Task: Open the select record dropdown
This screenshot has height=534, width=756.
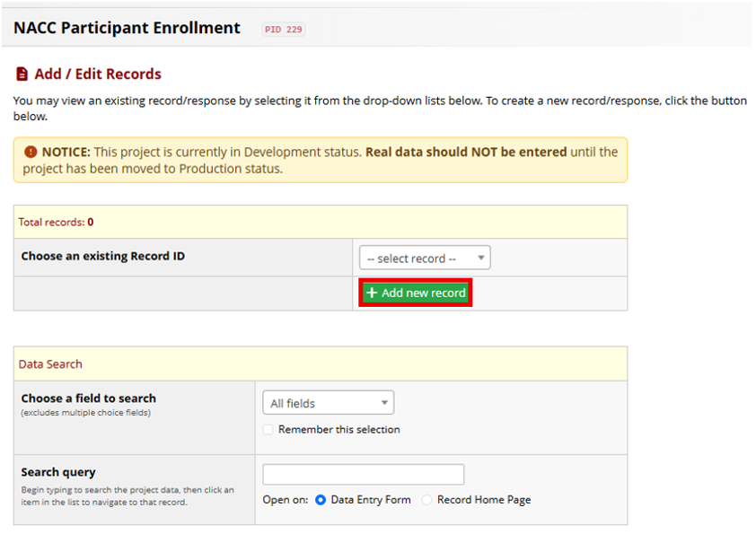Action: [425, 258]
